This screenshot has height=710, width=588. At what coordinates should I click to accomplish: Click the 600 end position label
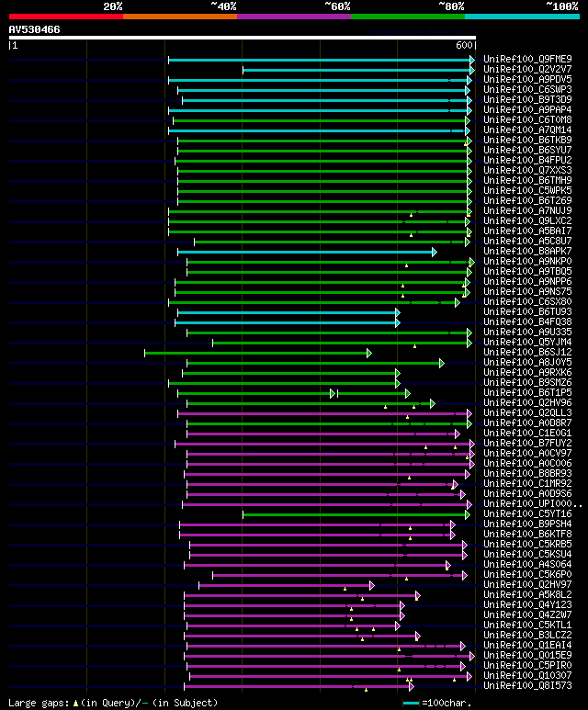tap(464, 45)
